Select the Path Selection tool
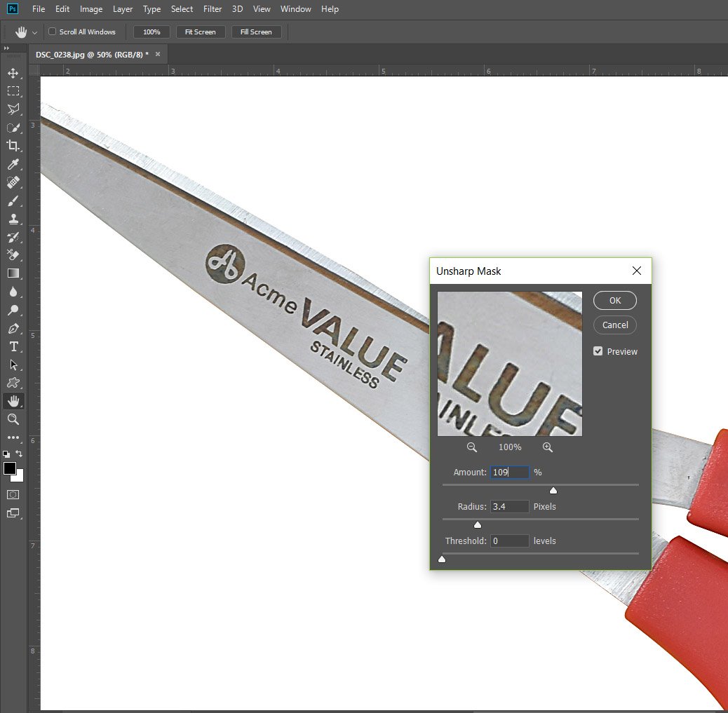728x713 pixels. click(13, 365)
